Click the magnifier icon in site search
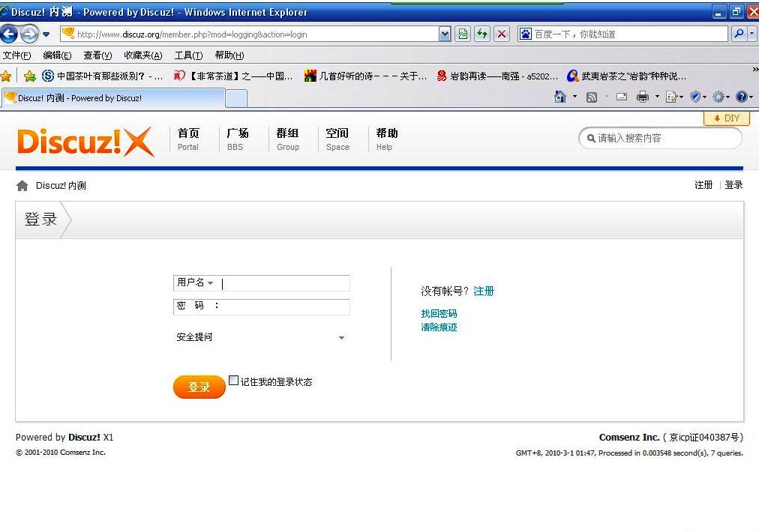Viewport: 759px width, 532px height. (x=590, y=139)
